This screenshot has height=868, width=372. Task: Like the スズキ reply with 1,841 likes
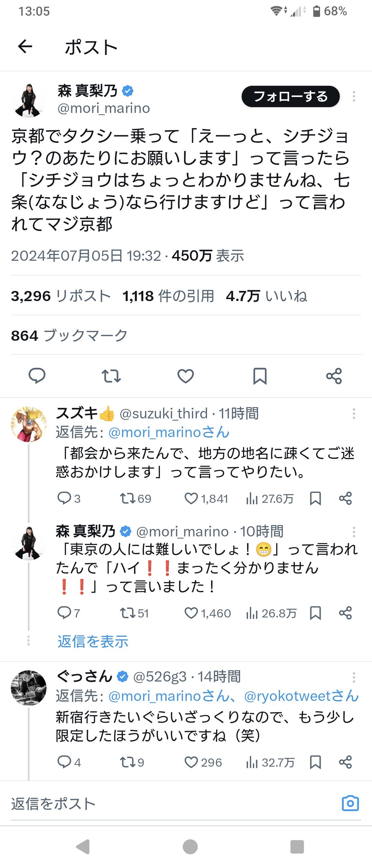click(191, 498)
